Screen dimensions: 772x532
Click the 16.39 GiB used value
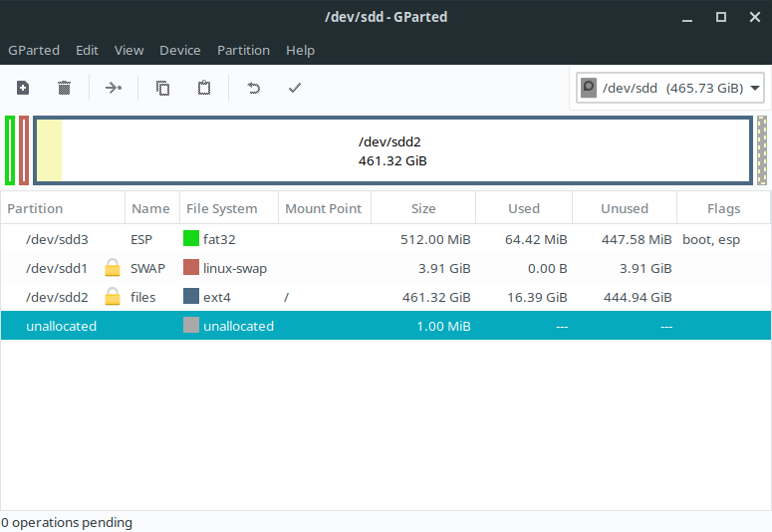tap(537, 297)
